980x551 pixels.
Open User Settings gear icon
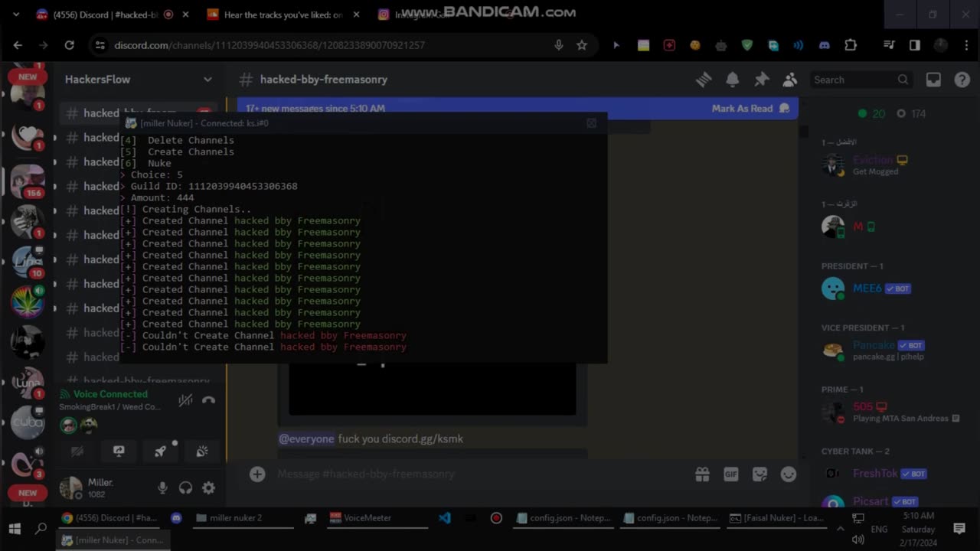[208, 487]
